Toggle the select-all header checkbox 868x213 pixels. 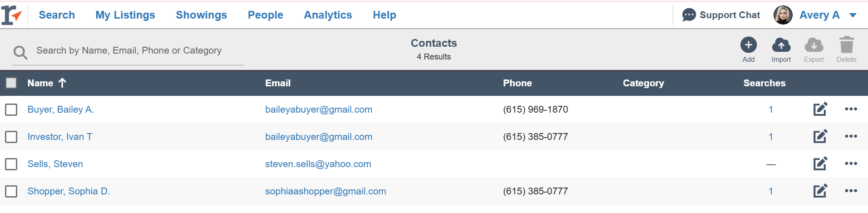11,83
